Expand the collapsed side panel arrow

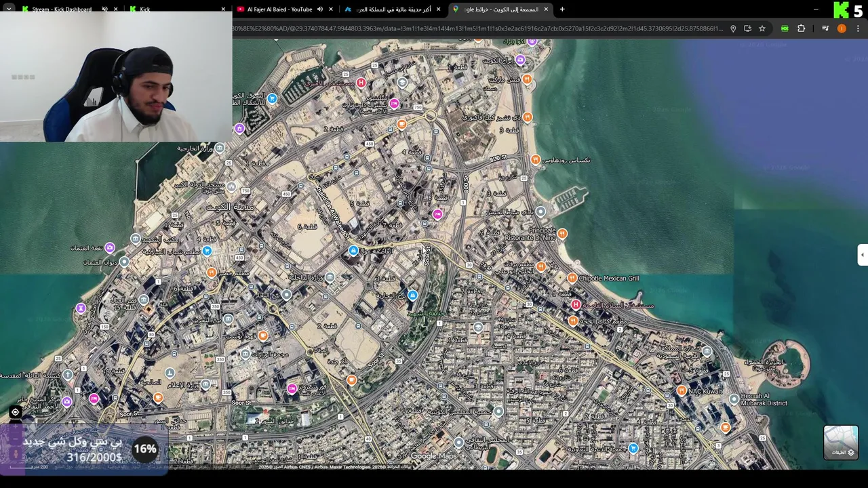863,255
